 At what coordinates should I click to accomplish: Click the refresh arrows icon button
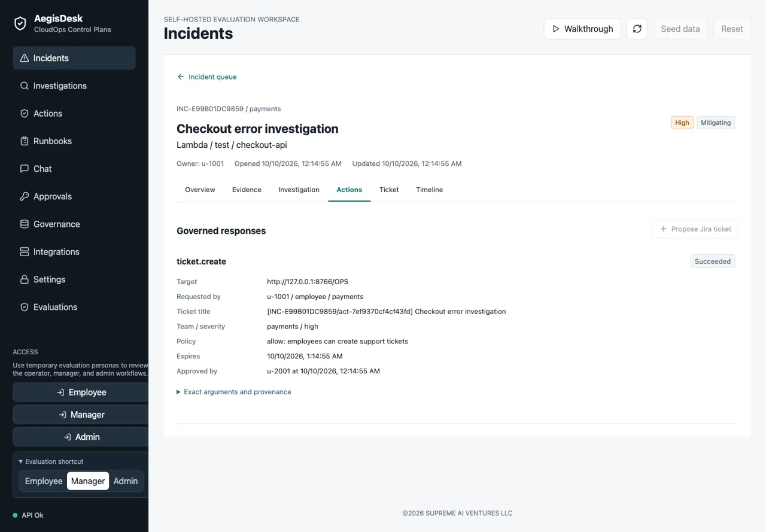(x=637, y=29)
